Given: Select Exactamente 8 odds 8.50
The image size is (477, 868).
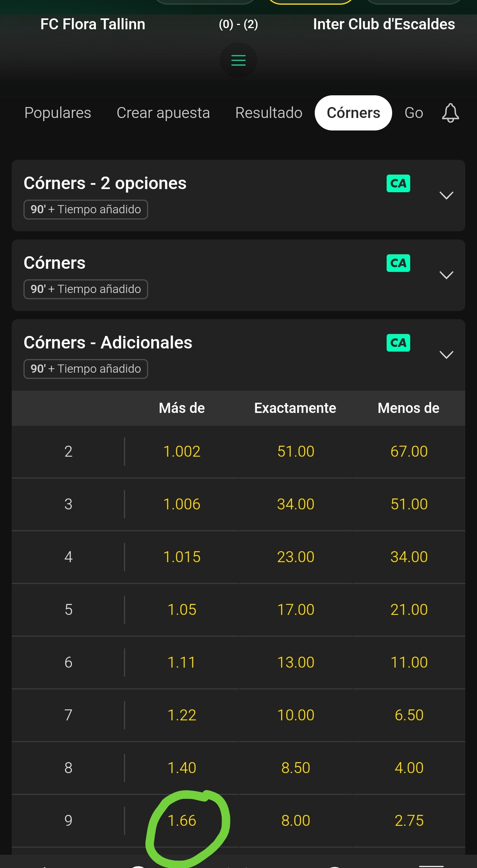Looking at the screenshot, I should (296, 768).
